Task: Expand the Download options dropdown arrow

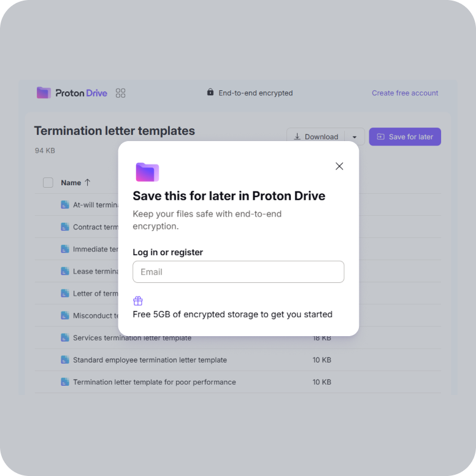Action: [355, 137]
